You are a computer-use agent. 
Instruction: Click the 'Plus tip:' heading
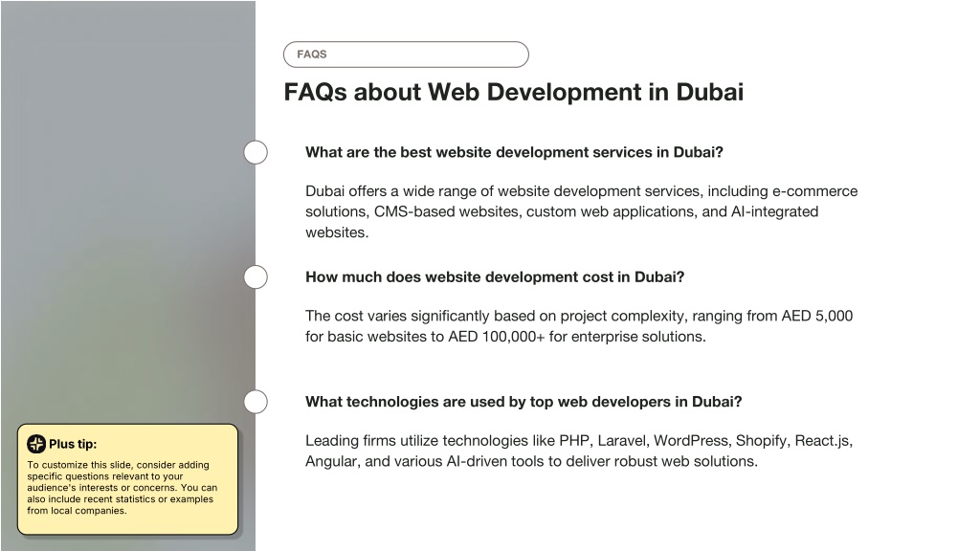73,444
